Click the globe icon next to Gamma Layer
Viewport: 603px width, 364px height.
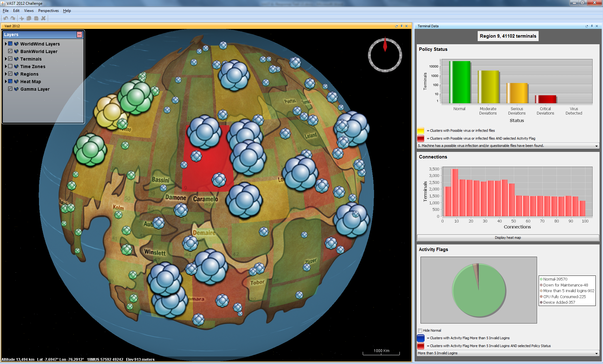[x=16, y=89]
